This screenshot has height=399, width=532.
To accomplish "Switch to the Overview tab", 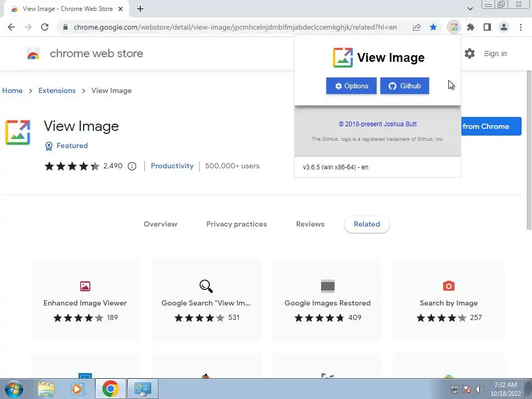I will coord(160,224).
